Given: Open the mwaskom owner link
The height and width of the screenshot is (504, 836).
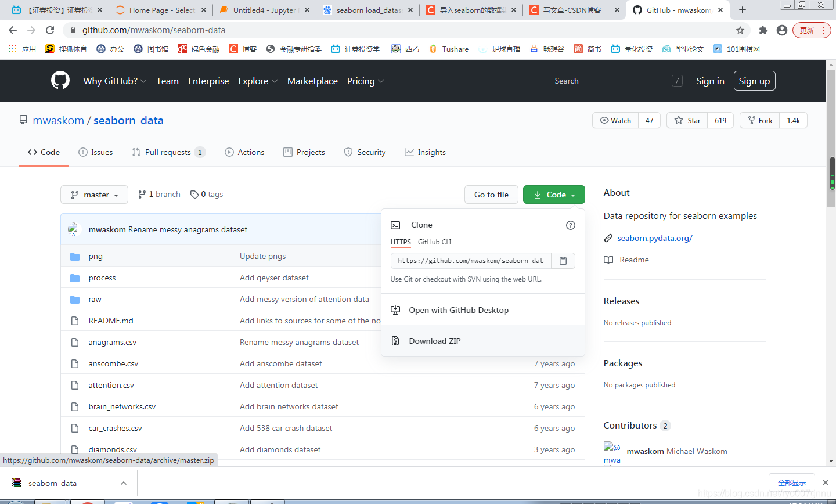Looking at the screenshot, I should (58, 120).
